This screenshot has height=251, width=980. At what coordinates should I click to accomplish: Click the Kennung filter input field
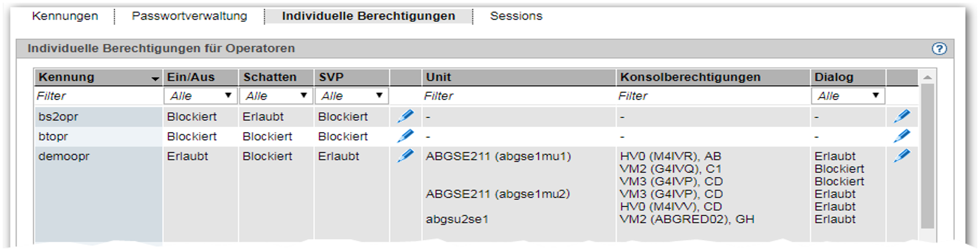(x=98, y=96)
